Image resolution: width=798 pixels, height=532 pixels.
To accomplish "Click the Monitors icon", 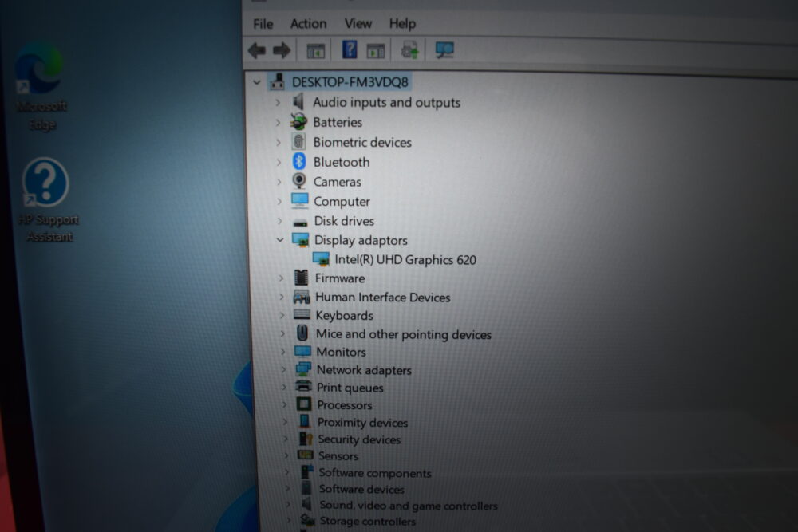I will point(302,351).
